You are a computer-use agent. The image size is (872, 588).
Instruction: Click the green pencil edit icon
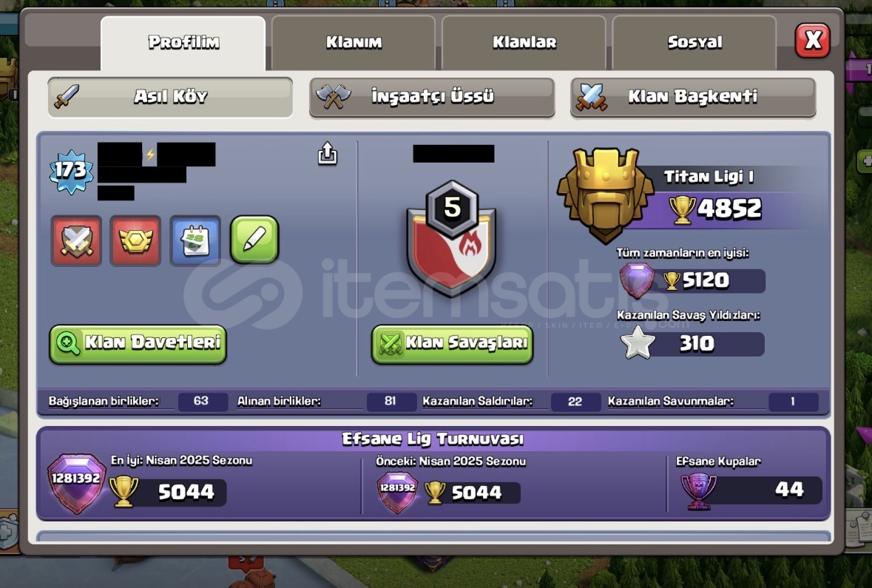[254, 240]
